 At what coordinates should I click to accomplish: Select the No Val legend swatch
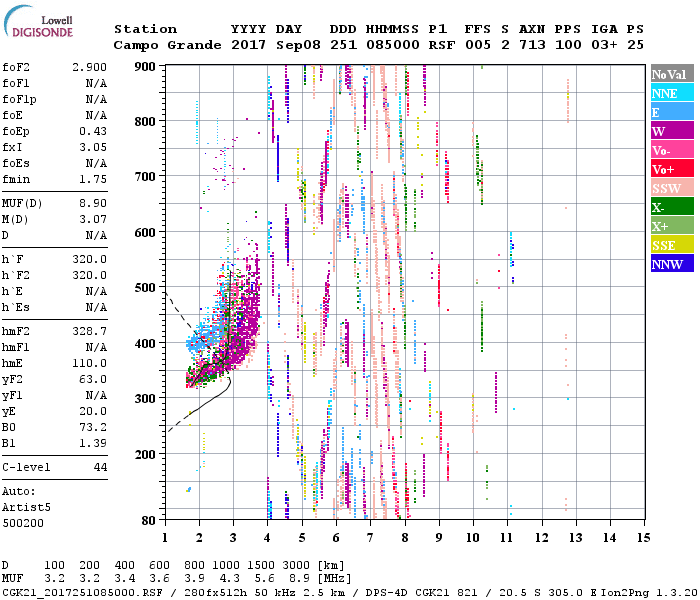point(672,74)
